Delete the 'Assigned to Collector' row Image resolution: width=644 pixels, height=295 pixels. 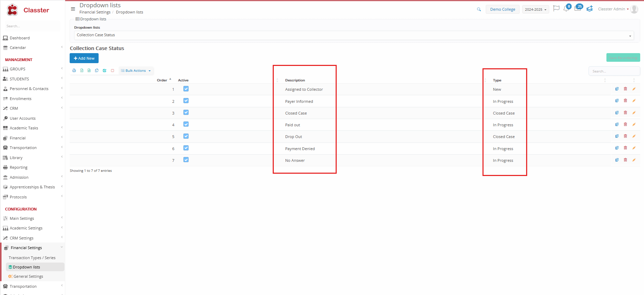[x=625, y=89]
